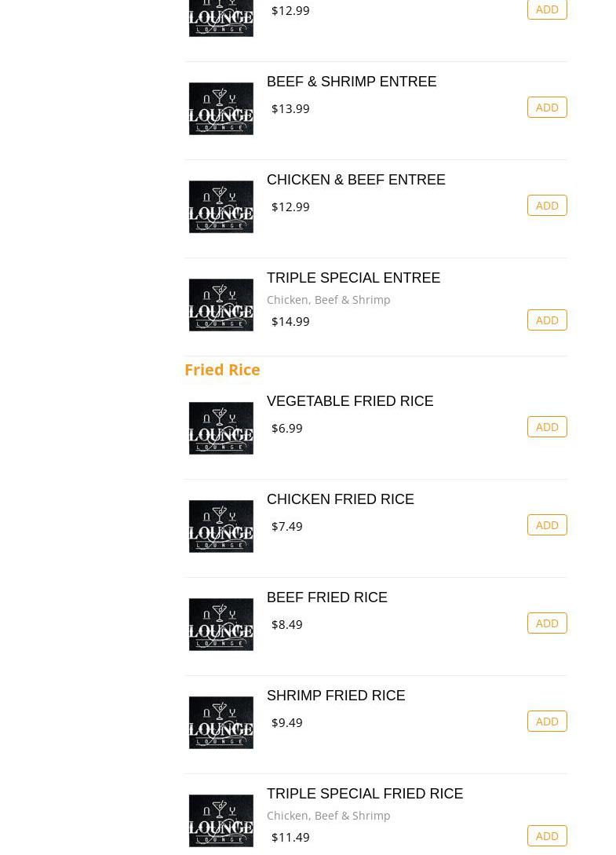
Task: Add Shrimp Fried Rice to order
Action: pyautogui.click(x=547, y=722)
